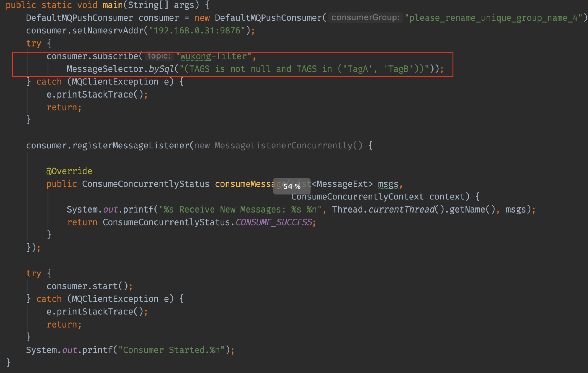The image size is (588, 373).
Task: Click the 54 % zoom indicator overlay
Action: [292, 186]
